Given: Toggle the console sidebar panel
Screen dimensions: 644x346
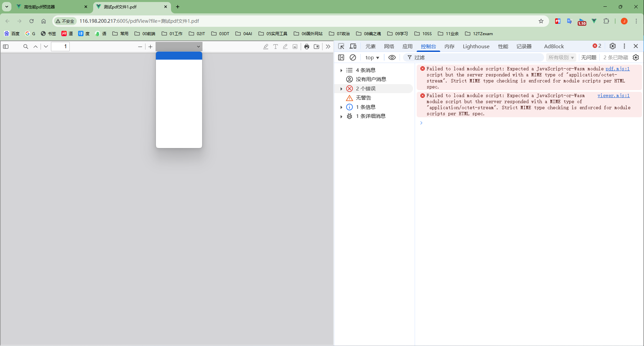Looking at the screenshot, I should 341,58.
